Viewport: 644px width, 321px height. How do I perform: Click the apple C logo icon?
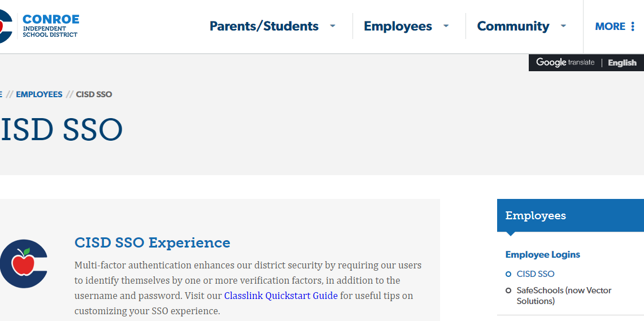tap(24, 264)
